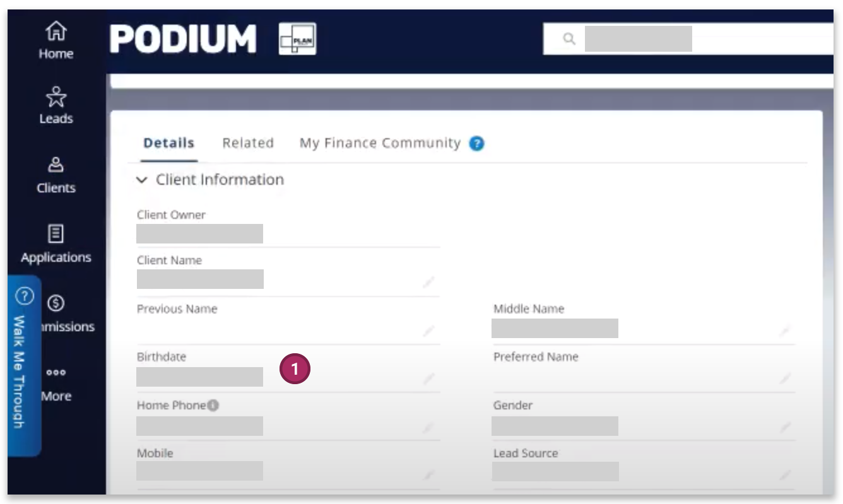Focus the global search field
Image resolution: width=843 pixels, height=504 pixels.
pyautogui.click(x=688, y=39)
